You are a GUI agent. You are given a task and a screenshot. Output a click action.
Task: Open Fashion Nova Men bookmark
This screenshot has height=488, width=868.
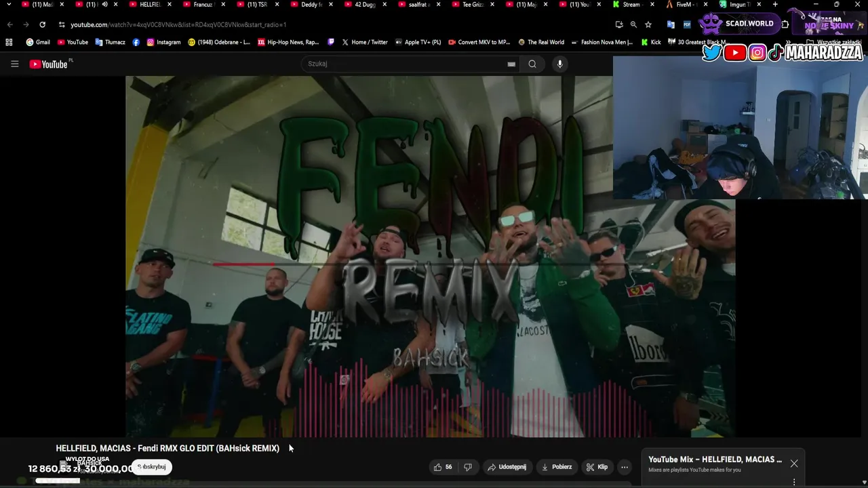click(602, 42)
